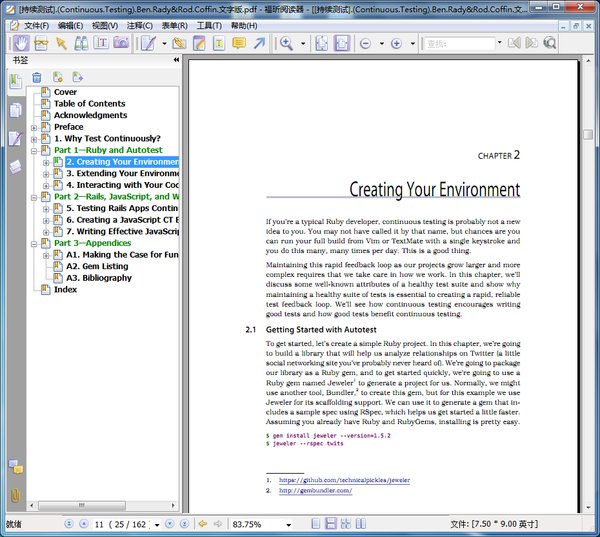Viewport: 600px width, 537px height.
Task: Click the document scroll down arrow
Action: 588,508
